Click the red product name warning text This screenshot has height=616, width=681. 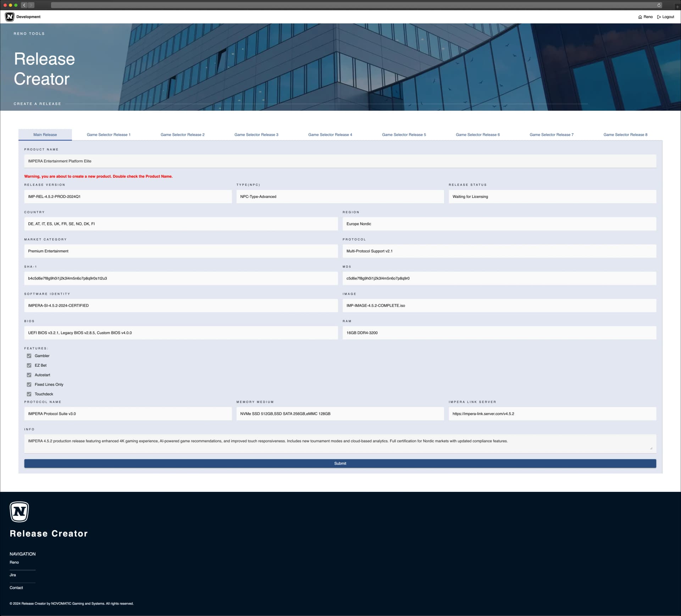tap(98, 177)
